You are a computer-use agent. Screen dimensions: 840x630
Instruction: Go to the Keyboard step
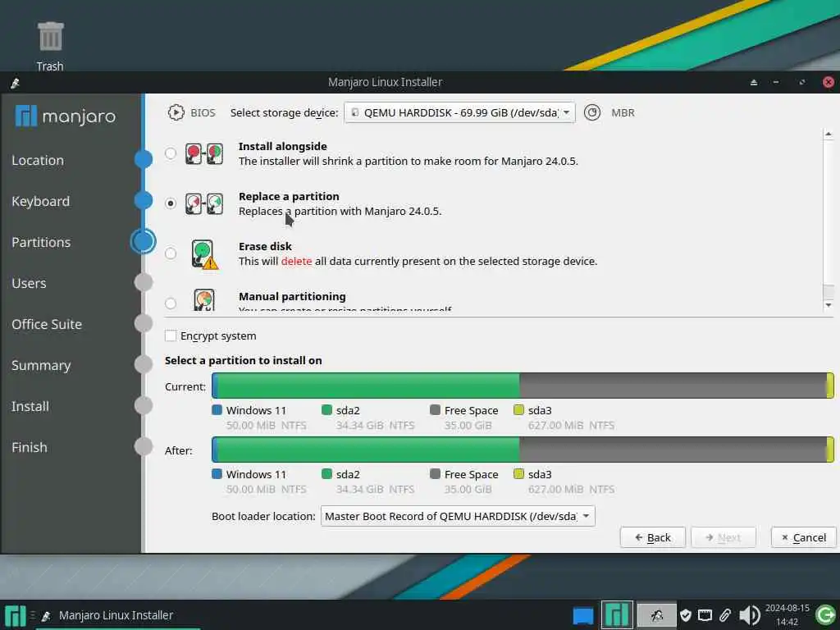(41, 202)
